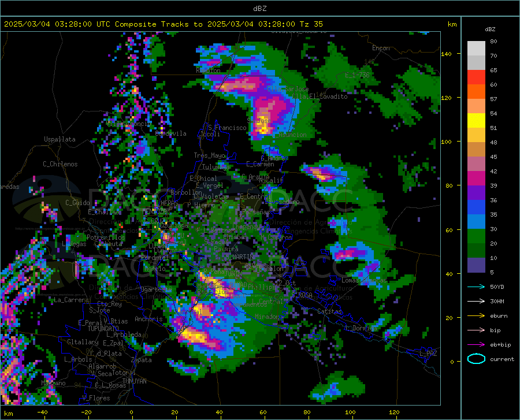520x420 pixels.
Task: Click the white 30HM arrow legend icon
Action: coord(476,302)
